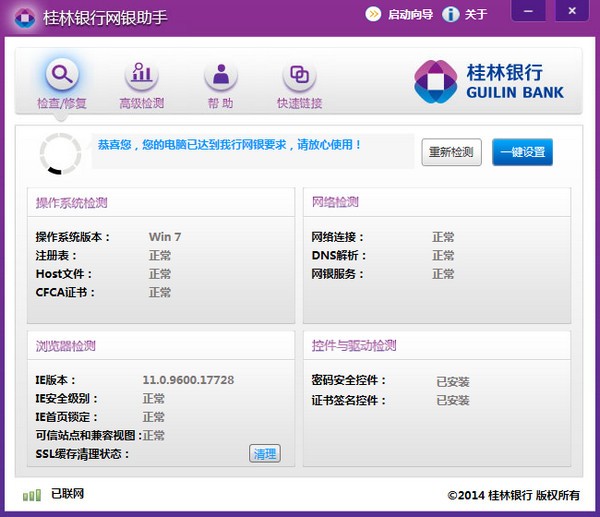Image resolution: width=600 pixels, height=517 pixels.
Task: Click the SSL缓存清理状态 row label
Action: point(82,454)
